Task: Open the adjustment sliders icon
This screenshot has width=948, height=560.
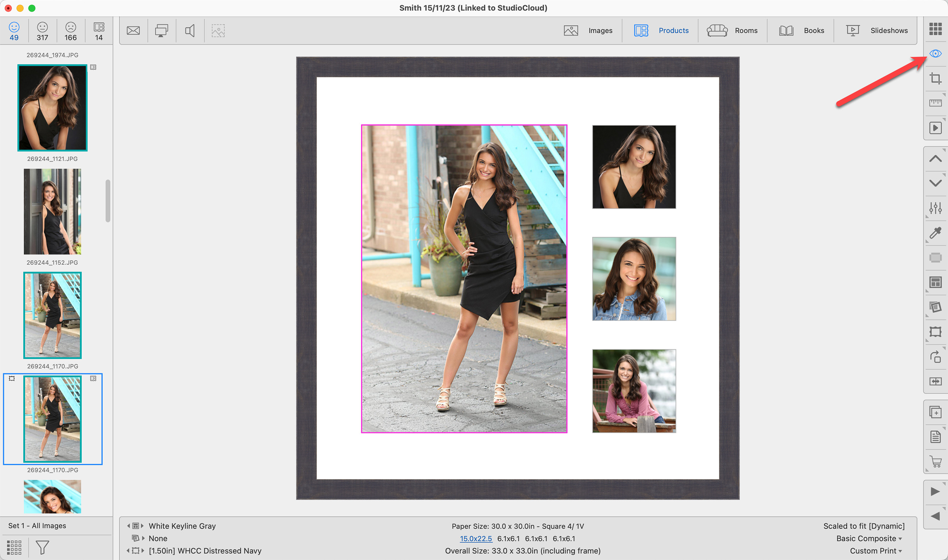Action: (x=935, y=208)
